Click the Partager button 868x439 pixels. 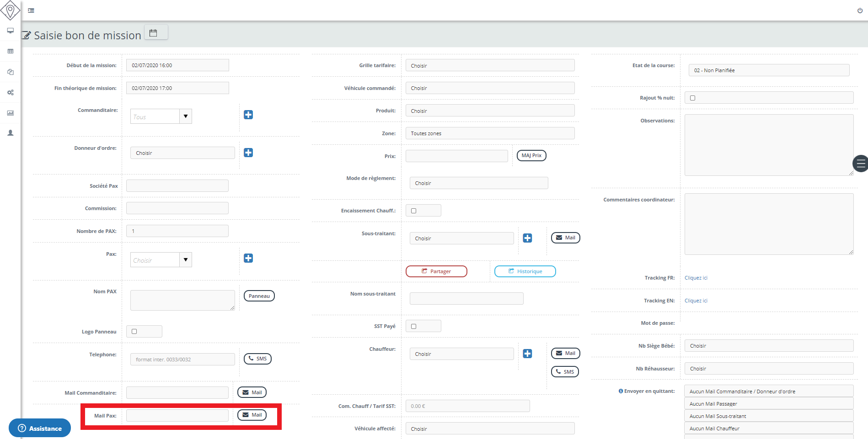436,271
